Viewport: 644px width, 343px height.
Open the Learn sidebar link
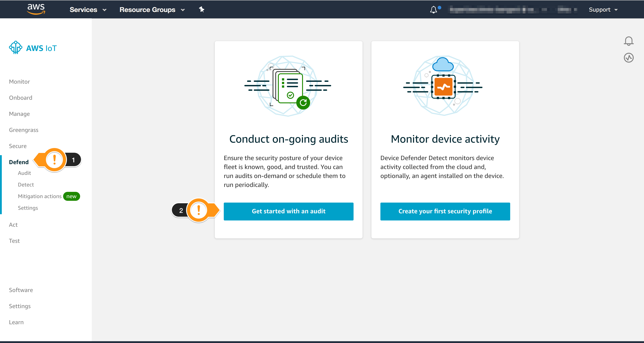(x=16, y=322)
